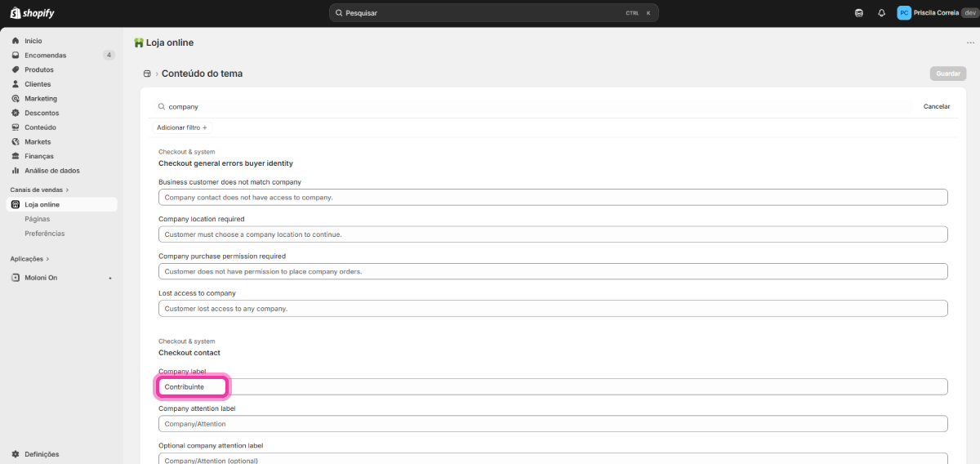
Task: Expand the Aplicações section
Action: coord(30,259)
